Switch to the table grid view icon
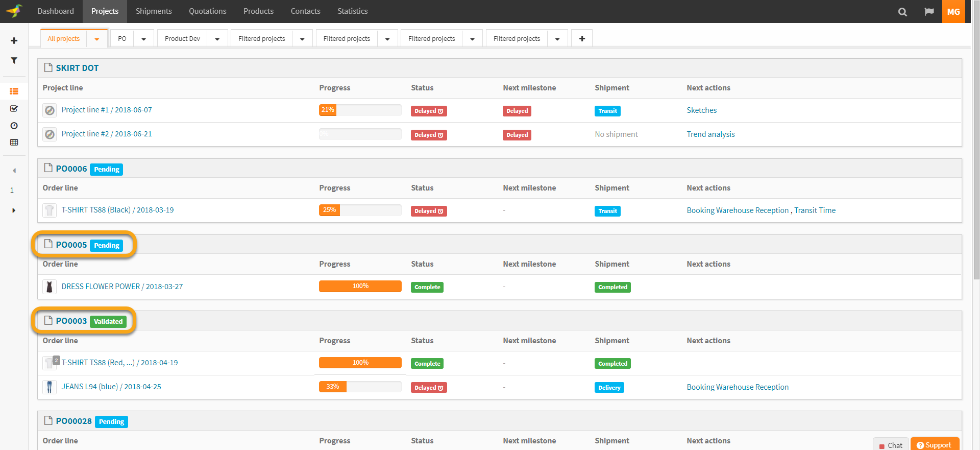 [x=14, y=143]
